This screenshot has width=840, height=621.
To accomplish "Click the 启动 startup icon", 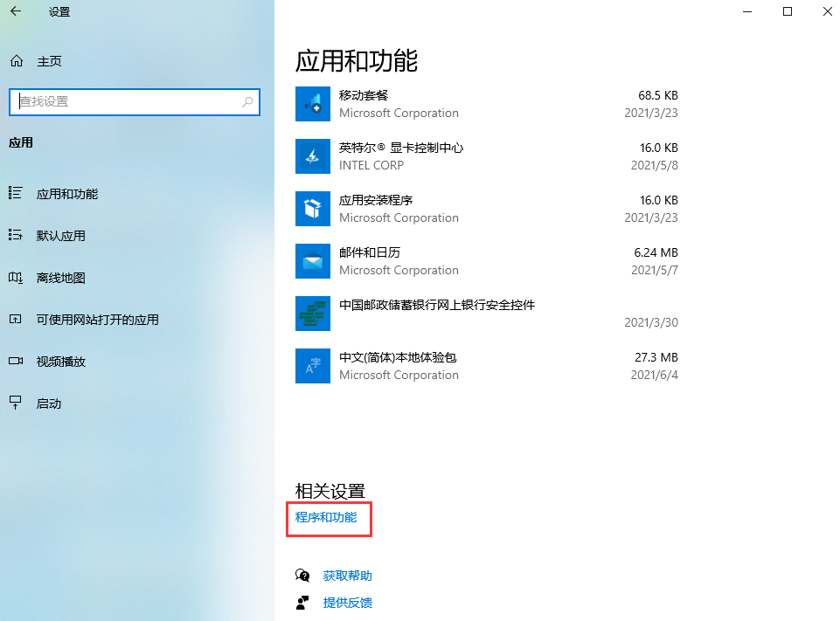I will [16, 403].
